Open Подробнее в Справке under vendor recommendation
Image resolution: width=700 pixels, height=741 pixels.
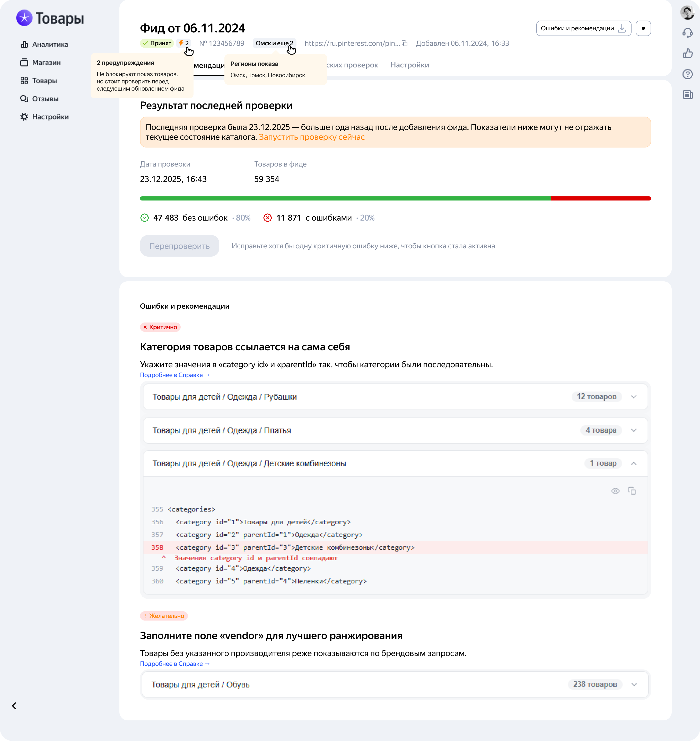pyautogui.click(x=175, y=664)
